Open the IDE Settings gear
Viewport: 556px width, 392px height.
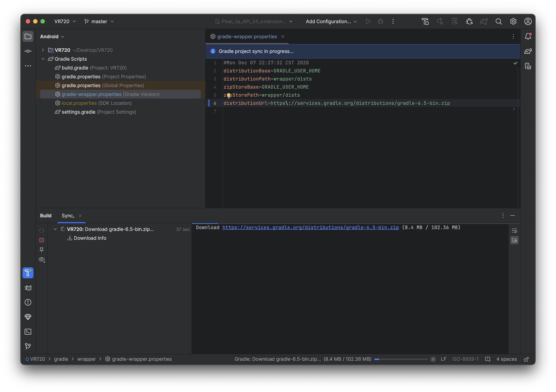[513, 21]
